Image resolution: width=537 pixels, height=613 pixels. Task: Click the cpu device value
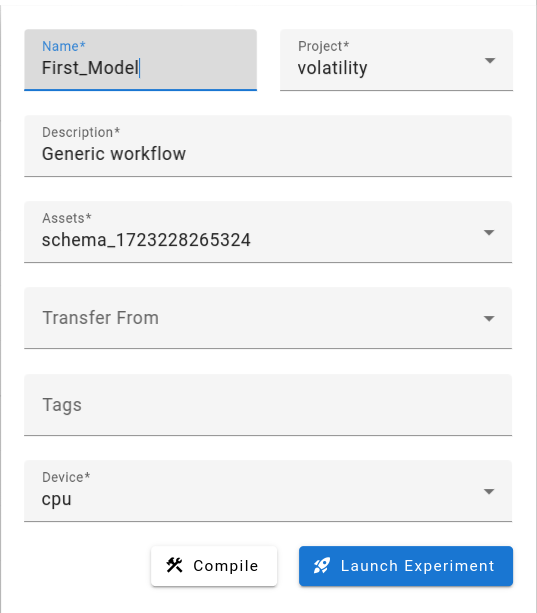pyautogui.click(x=57, y=500)
